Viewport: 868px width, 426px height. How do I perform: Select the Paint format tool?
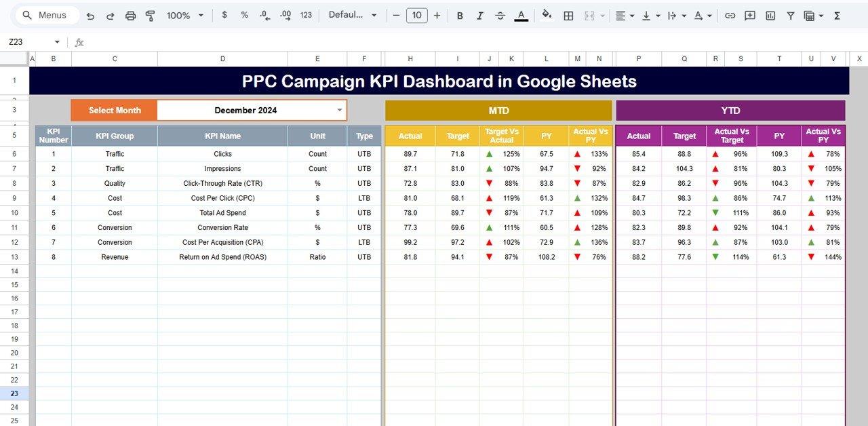150,14
